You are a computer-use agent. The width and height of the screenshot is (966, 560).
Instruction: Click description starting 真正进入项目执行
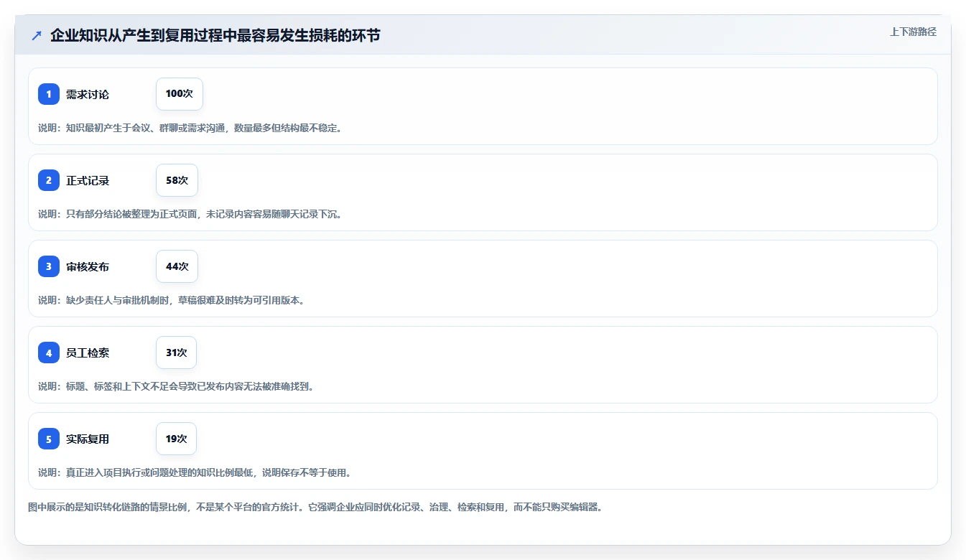tap(197, 472)
